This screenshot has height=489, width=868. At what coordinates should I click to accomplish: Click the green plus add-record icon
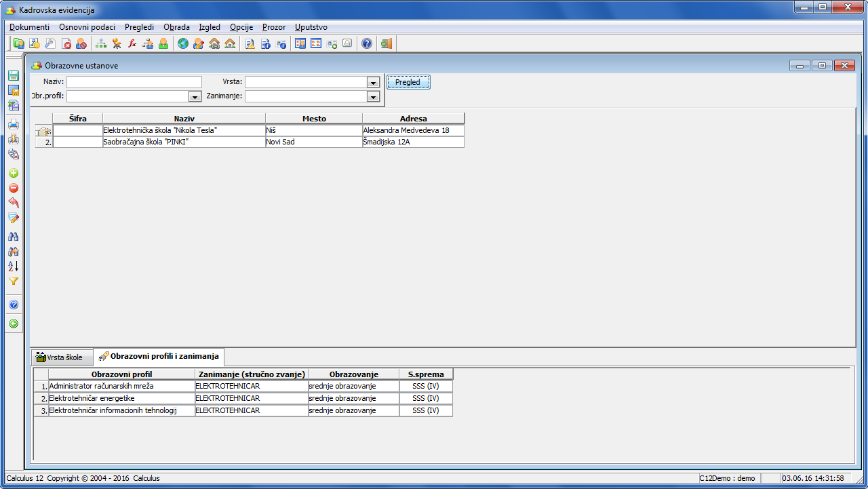14,174
